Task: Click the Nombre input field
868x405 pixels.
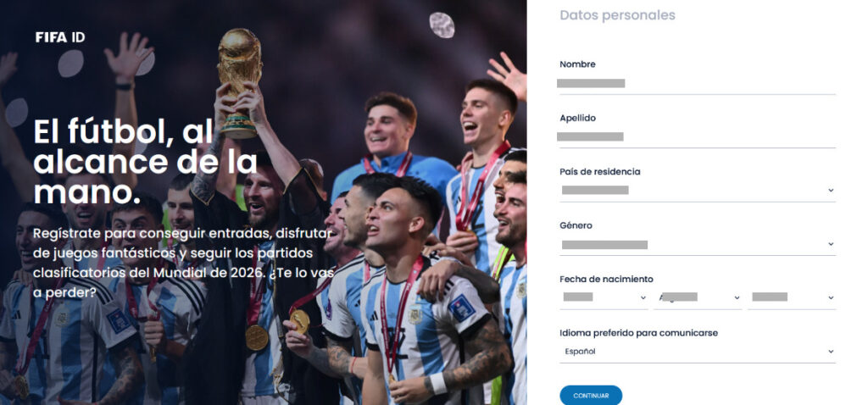Action: [x=698, y=84]
